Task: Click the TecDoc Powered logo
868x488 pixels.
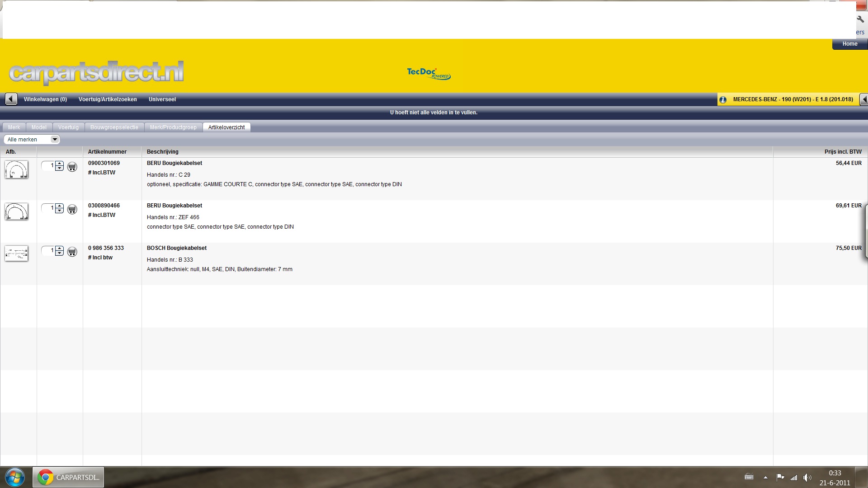Action: tap(429, 73)
